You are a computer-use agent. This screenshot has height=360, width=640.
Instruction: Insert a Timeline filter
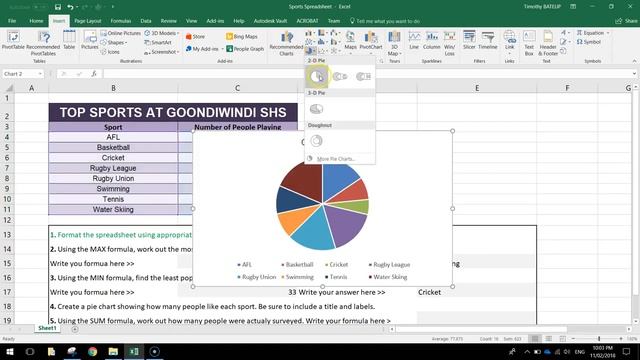(x=487, y=40)
